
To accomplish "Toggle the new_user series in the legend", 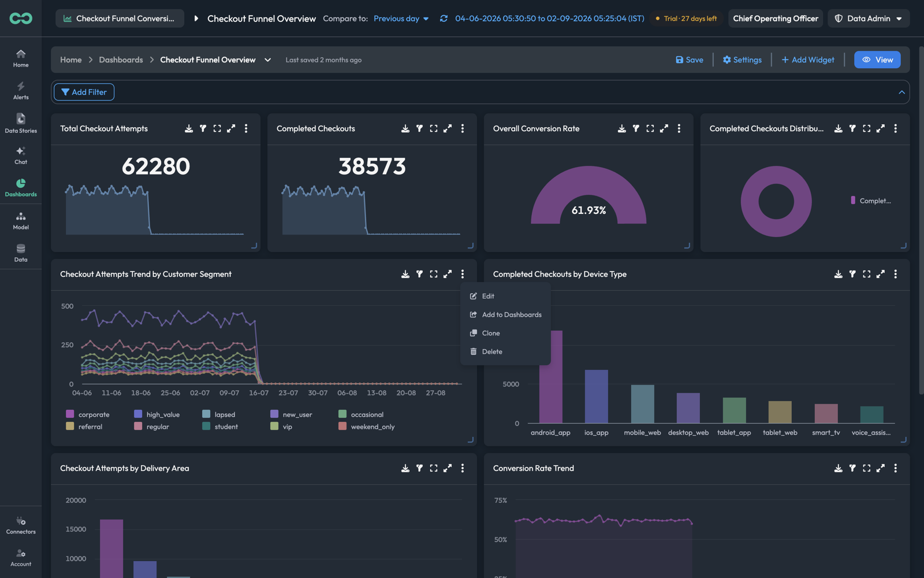I will (x=292, y=414).
